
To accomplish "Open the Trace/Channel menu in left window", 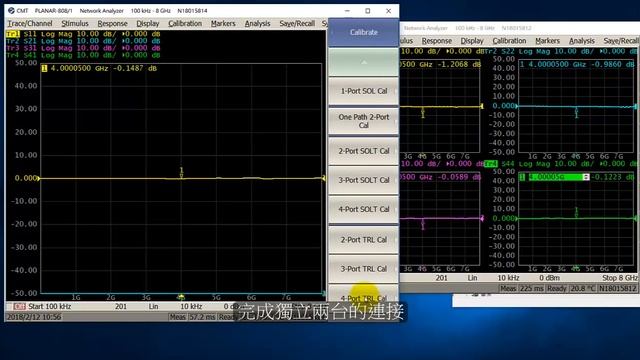I will [30, 24].
